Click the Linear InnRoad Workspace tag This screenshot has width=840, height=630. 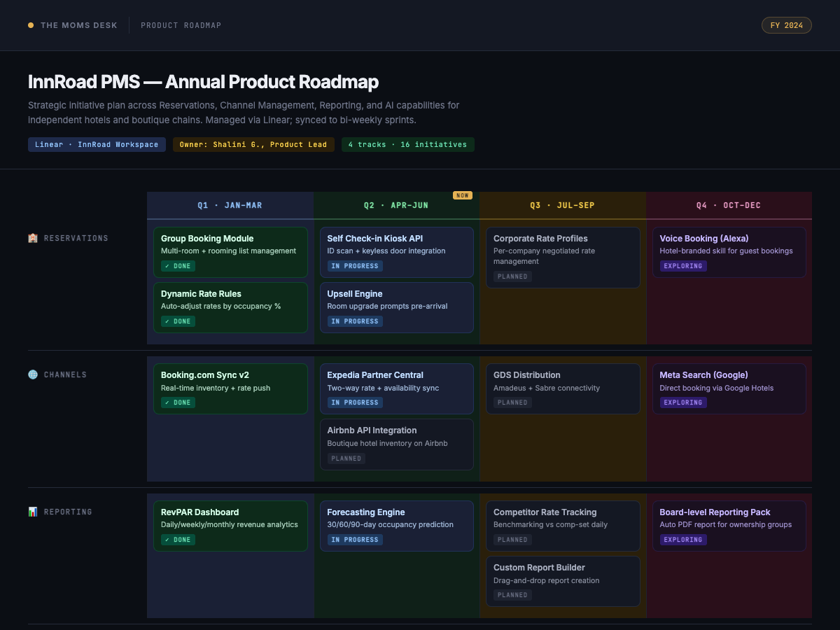click(x=97, y=145)
